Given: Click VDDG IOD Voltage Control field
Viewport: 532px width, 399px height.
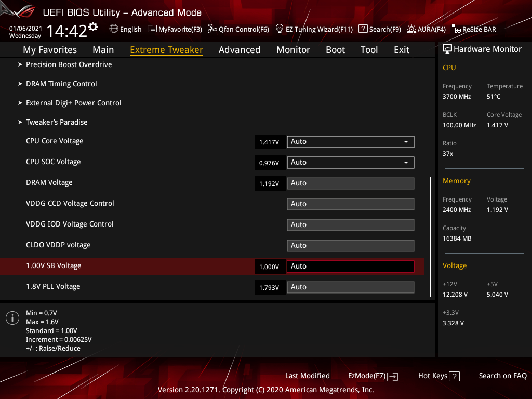Looking at the screenshot, I should 351,224.
